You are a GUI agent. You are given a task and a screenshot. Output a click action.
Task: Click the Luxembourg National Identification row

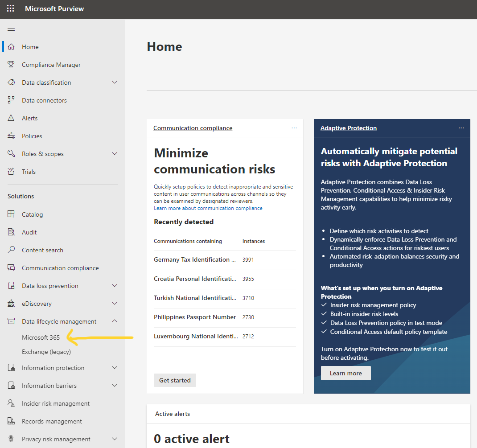coord(225,337)
